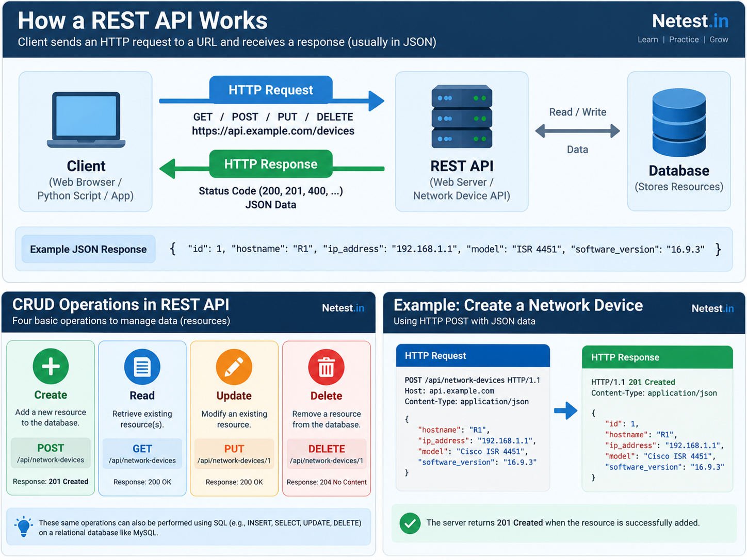747x560 pixels.
Task: Select the HTTP Request panel header
Action: click(x=473, y=356)
